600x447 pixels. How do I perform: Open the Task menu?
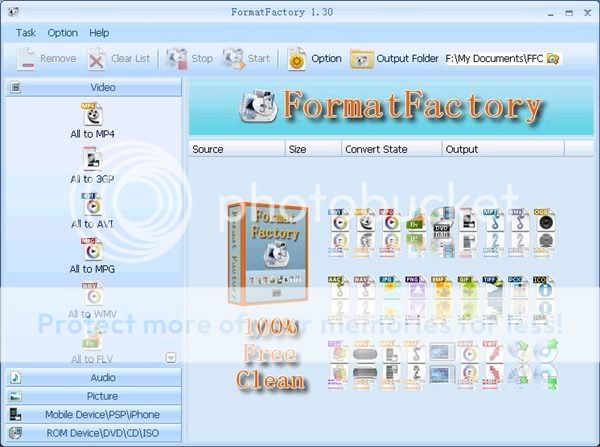(26, 33)
